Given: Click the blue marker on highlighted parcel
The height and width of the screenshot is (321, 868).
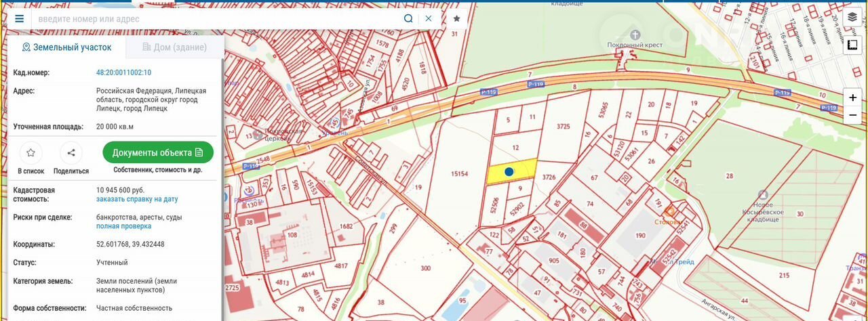Looking at the screenshot, I should tap(509, 172).
